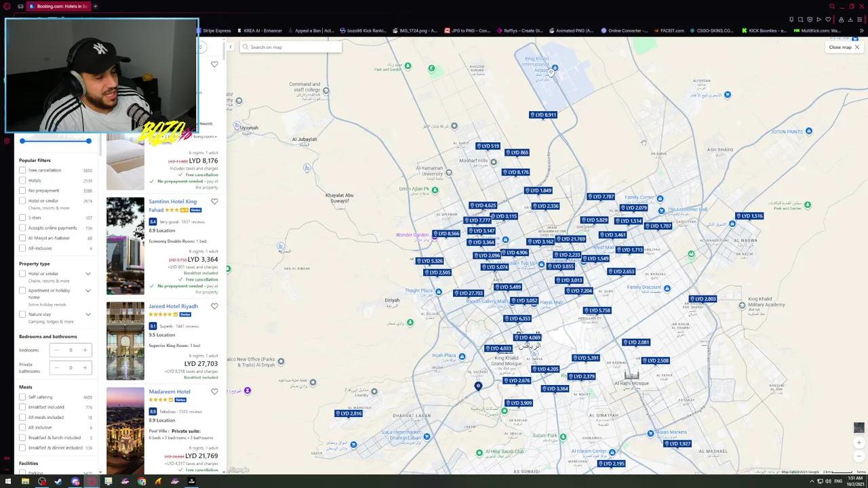868x488 pixels.
Task: Open the Stripe Express bookmark
Action: (x=214, y=30)
